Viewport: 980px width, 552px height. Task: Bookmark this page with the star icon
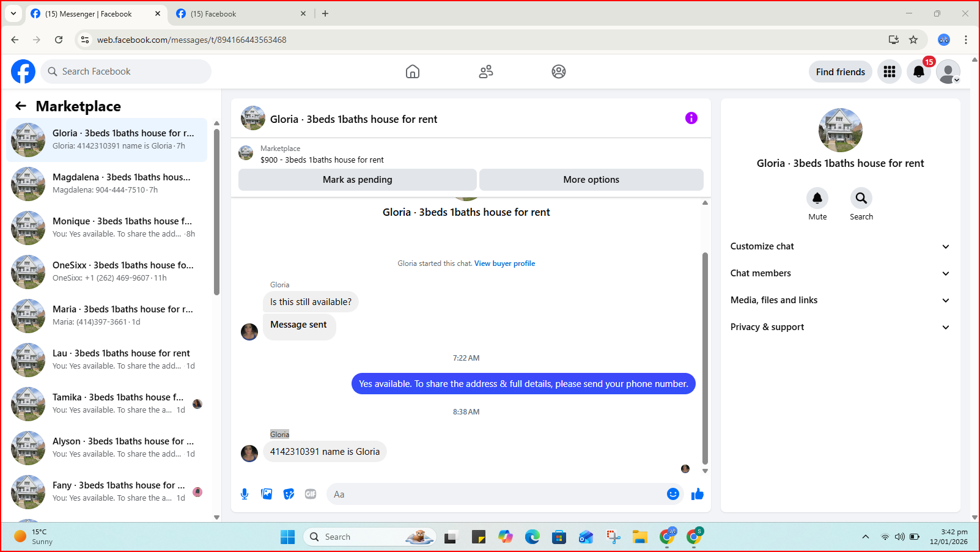click(913, 40)
